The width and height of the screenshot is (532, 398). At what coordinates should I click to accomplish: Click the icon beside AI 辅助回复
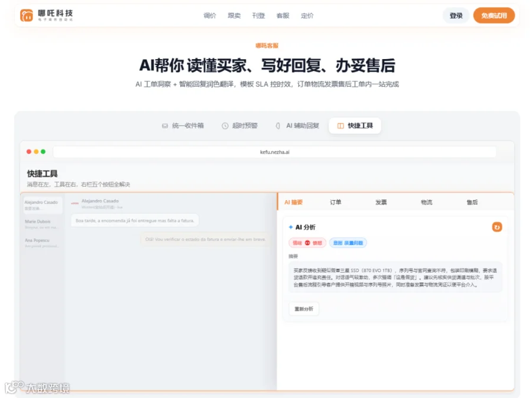pyautogui.click(x=278, y=126)
